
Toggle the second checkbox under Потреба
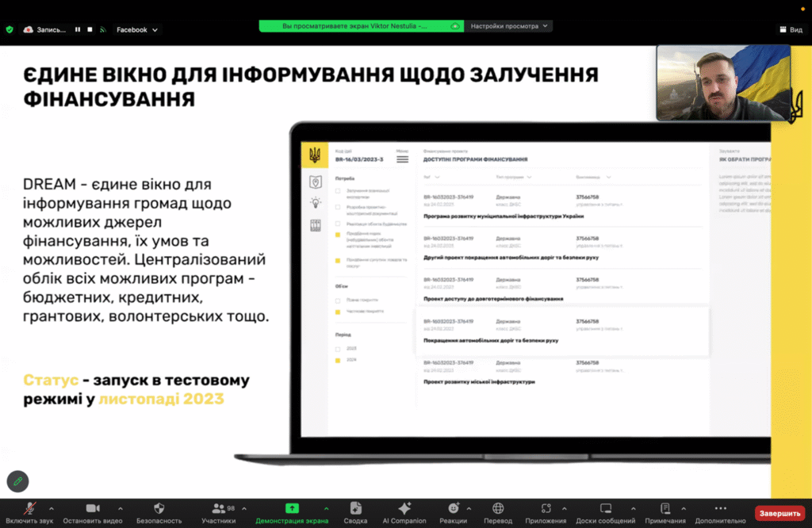tap(338, 207)
